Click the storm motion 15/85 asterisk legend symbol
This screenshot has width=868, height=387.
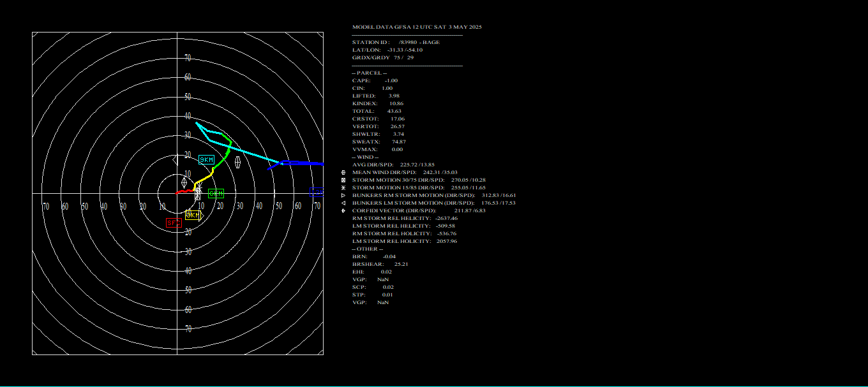[x=344, y=187]
